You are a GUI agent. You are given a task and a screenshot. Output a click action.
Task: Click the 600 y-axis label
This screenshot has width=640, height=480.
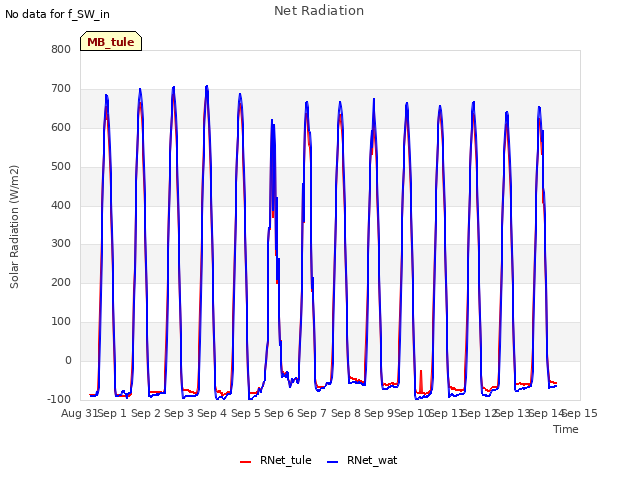(61, 127)
